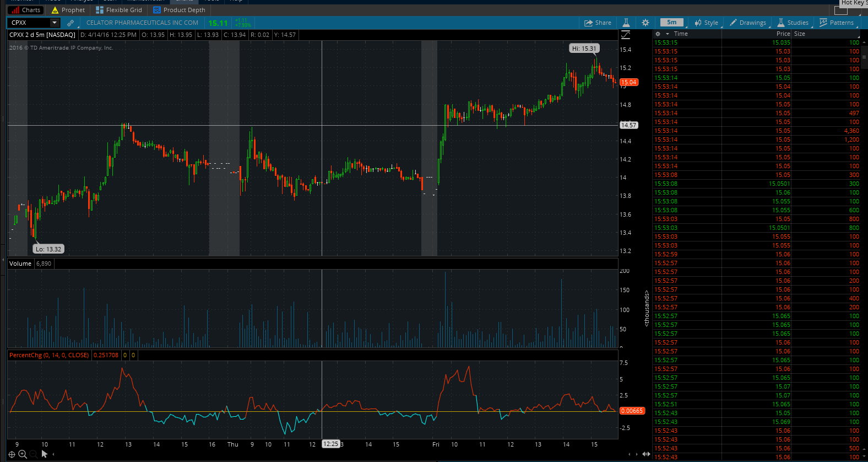Select the pointer cursor tool icon
Screen dimensions: 868x462
[x=45, y=454]
